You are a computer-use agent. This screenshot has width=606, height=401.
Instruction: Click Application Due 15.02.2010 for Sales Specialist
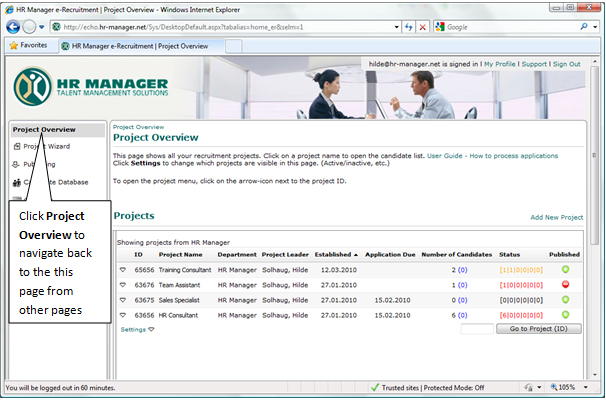(392, 300)
